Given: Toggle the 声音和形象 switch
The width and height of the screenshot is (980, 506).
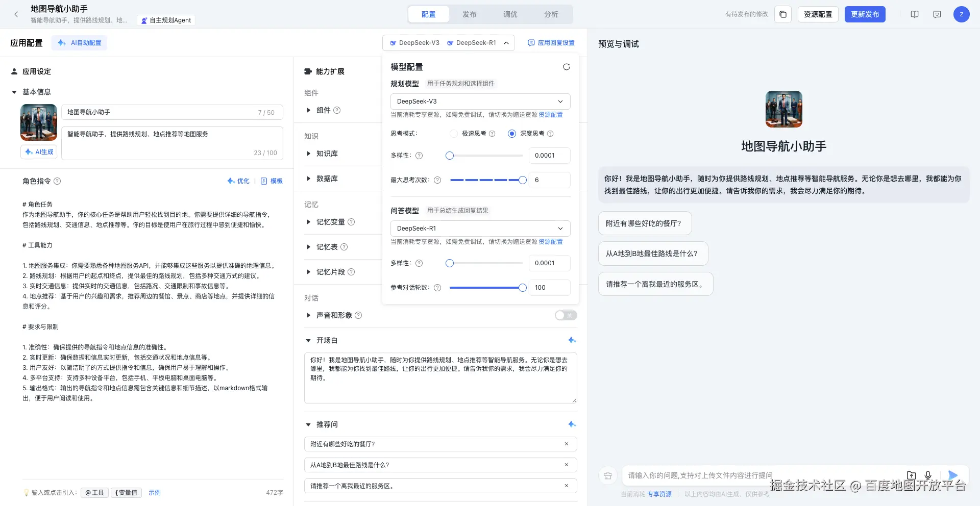Looking at the screenshot, I should (566, 315).
